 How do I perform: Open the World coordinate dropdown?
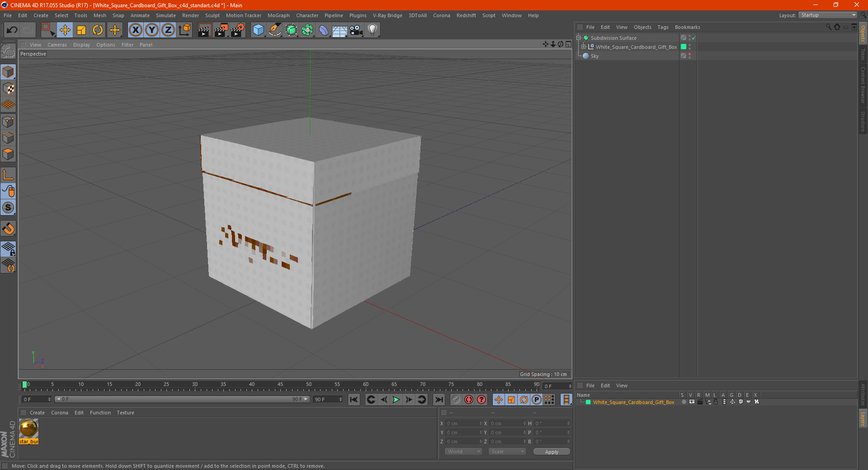463,451
